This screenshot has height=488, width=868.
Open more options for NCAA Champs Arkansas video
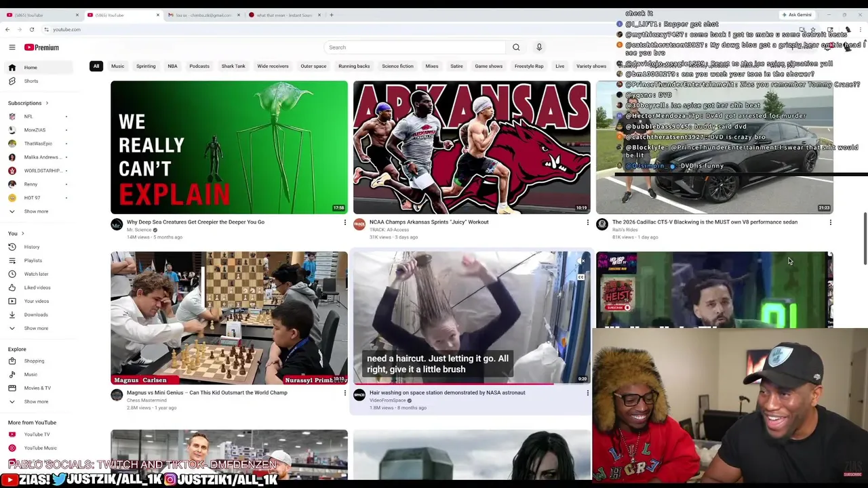pos(587,222)
